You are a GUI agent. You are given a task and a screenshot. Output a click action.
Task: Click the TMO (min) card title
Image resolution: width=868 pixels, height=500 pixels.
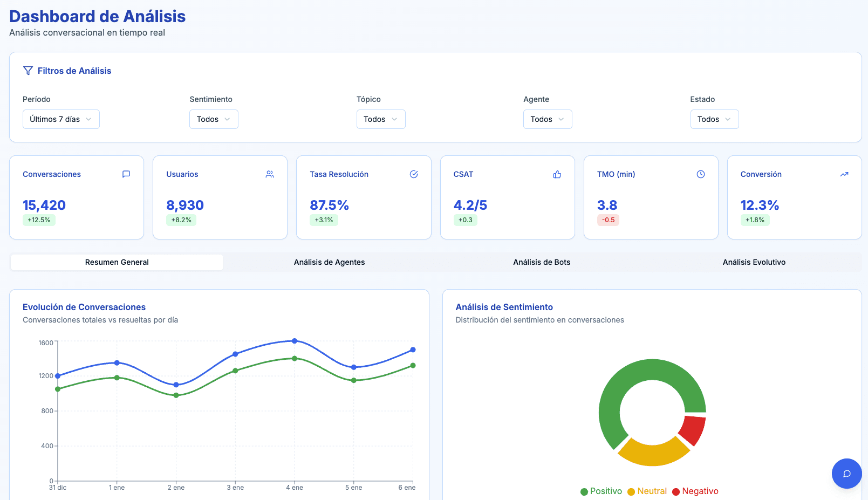(616, 174)
